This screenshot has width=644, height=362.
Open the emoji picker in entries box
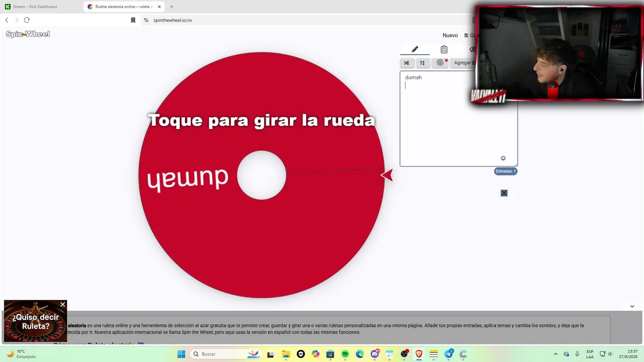503,158
